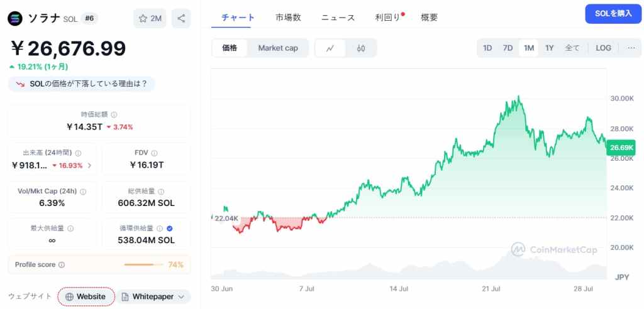Open the Website link
The image size is (644, 309).
86,296
